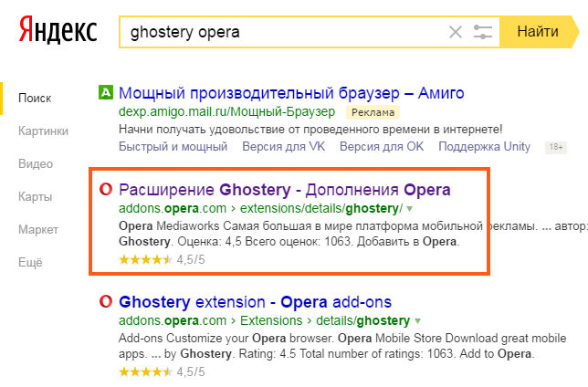The height and width of the screenshot is (387, 588).
Task: Open Ghostery extension - Opera add-ons link
Action: [x=255, y=302]
